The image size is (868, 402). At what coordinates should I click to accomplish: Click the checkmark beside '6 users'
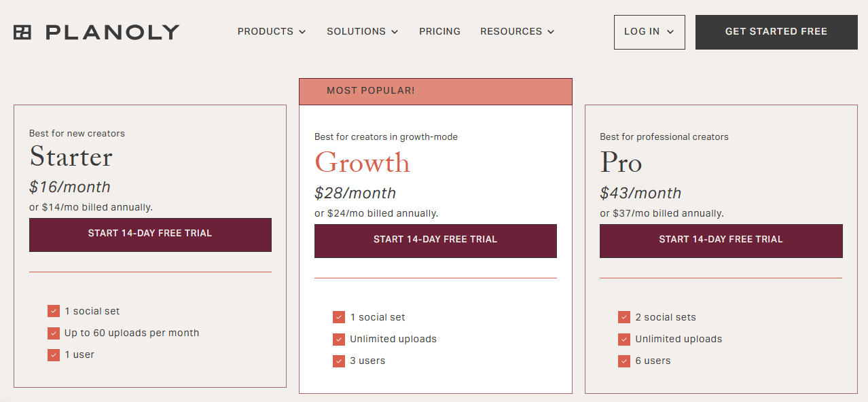(624, 361)
